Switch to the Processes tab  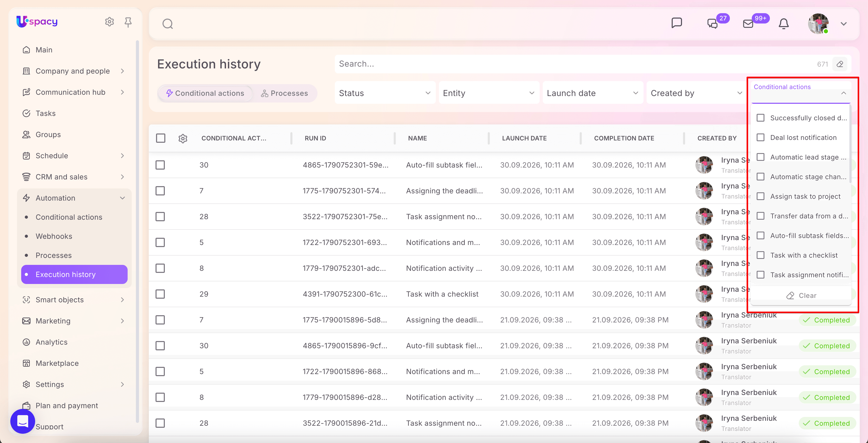coord(284,93)
